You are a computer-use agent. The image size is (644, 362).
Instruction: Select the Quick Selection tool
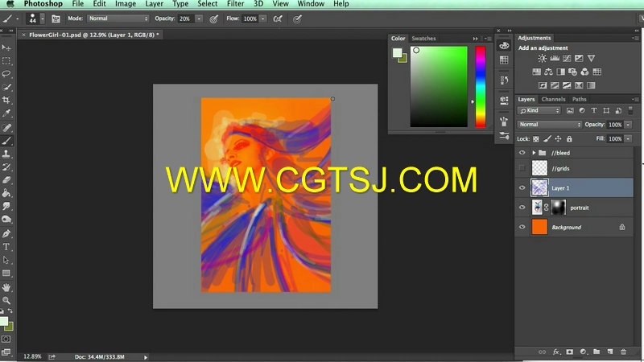[6, 87]
